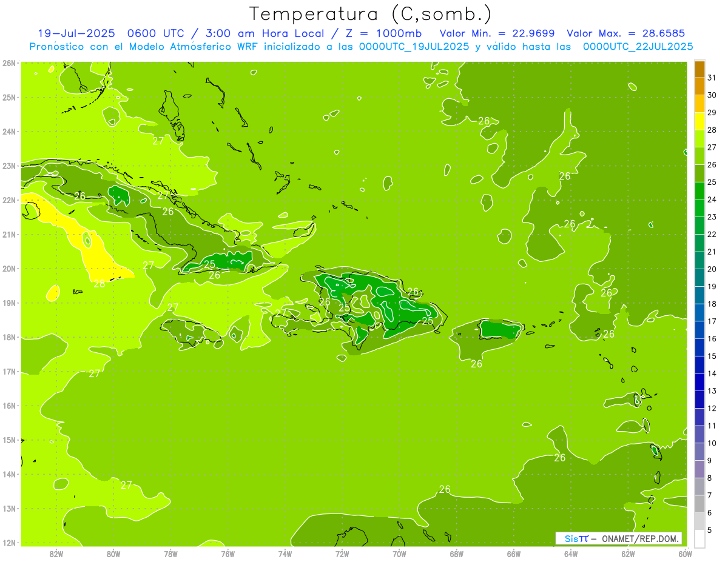Screen dimensions: 728x562
Task: Click the '0000UTC_22JUL2025' valid-until text
Action: [638, 47]
